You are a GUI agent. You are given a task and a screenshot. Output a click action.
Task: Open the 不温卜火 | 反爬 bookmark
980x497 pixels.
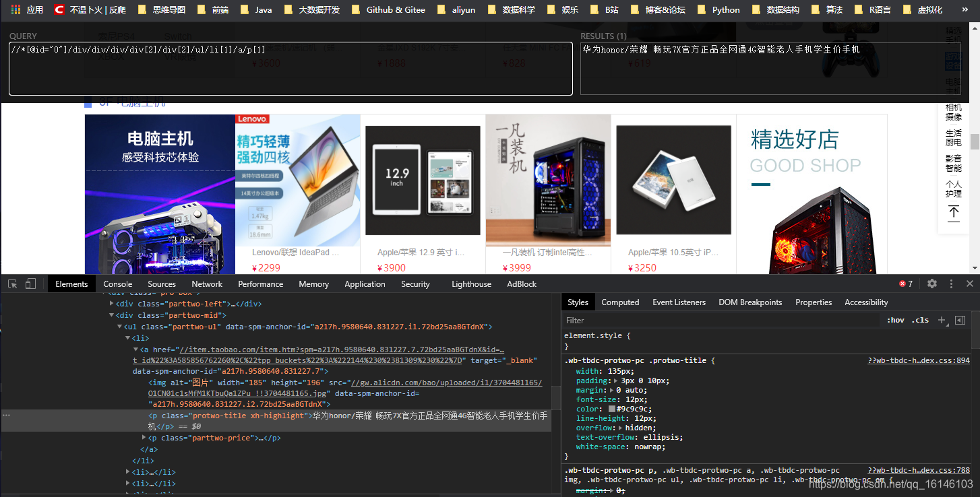(x=90, y=9)
